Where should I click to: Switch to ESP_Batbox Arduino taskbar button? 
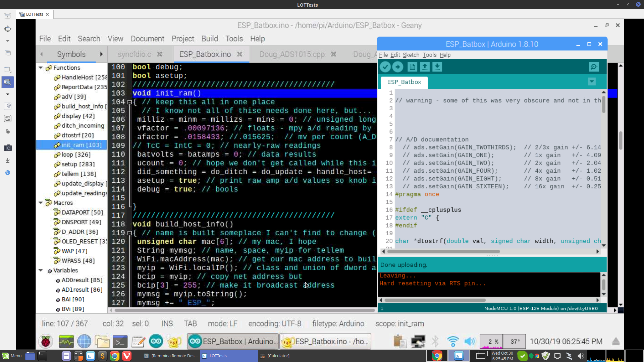(x=233, y=342)
